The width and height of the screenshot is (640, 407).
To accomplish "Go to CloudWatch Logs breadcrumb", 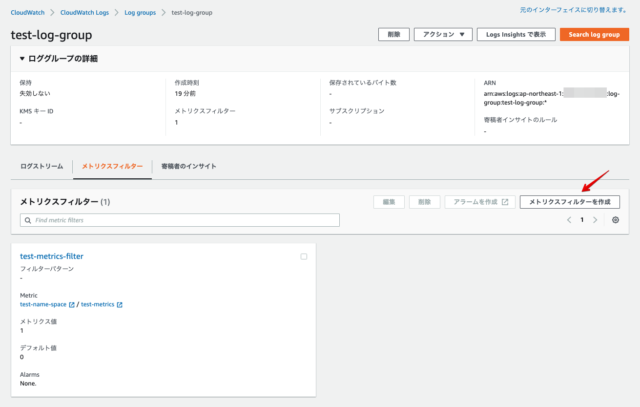I will (x=84, y=13).
